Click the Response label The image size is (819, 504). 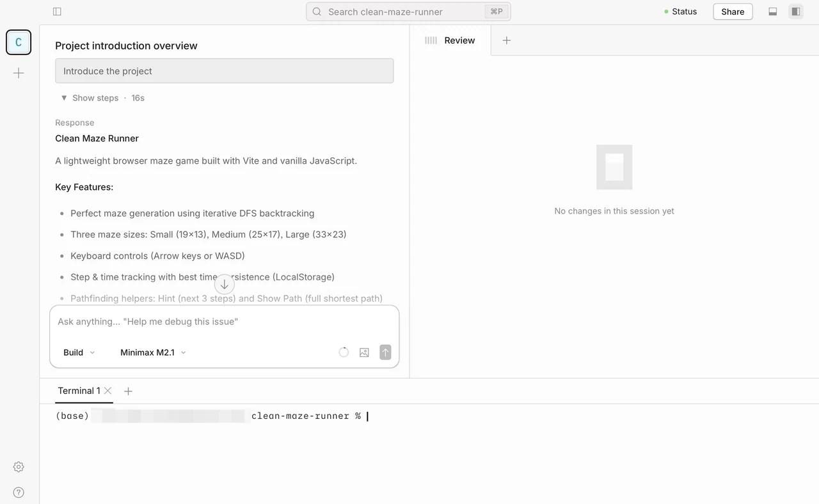pos(74,123)
